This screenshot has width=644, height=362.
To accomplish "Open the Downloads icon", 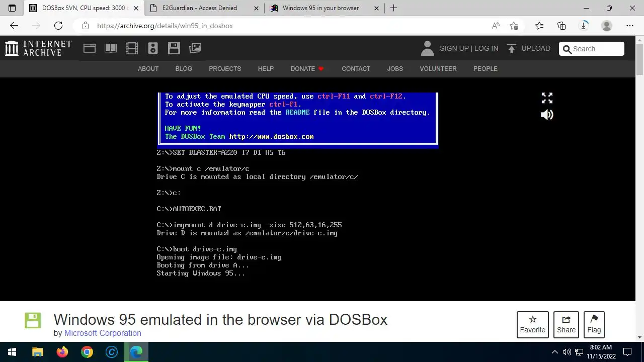I will (x=584, y=26).
